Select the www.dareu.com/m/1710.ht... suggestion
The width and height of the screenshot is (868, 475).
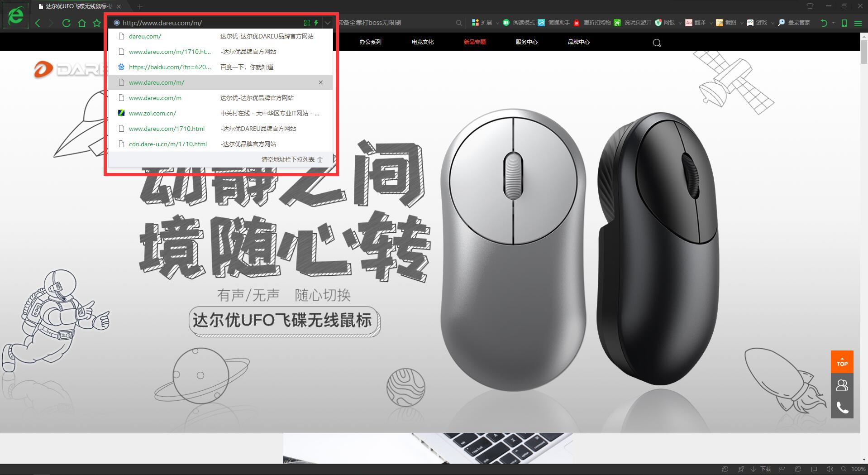pyautogui.click(x=220, y=52)
